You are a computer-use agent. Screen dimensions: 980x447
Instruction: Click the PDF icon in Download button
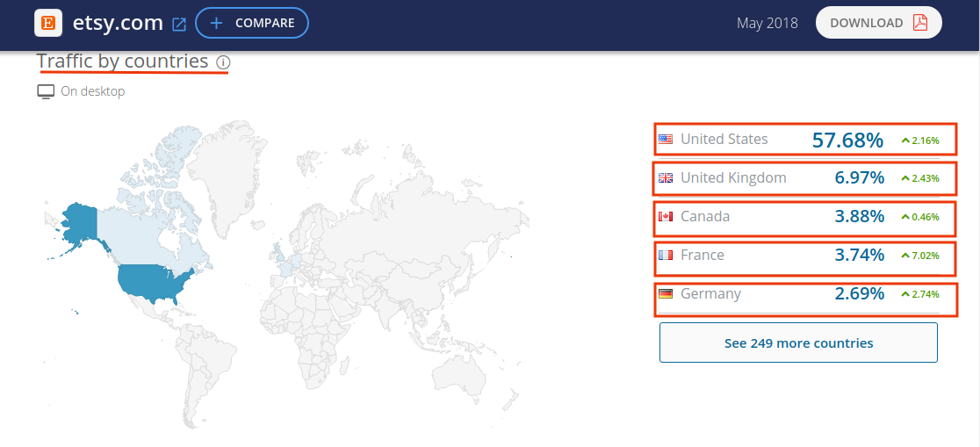coord(920,23)
